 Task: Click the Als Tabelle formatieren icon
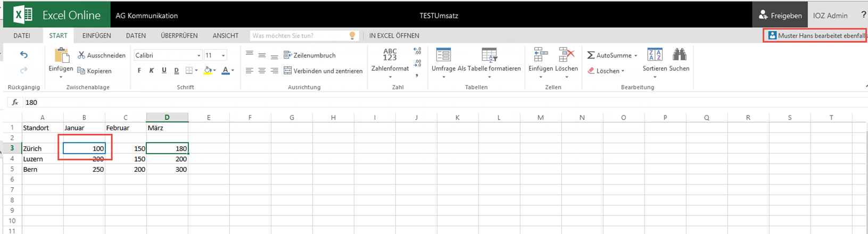click(x=489, y=55)
